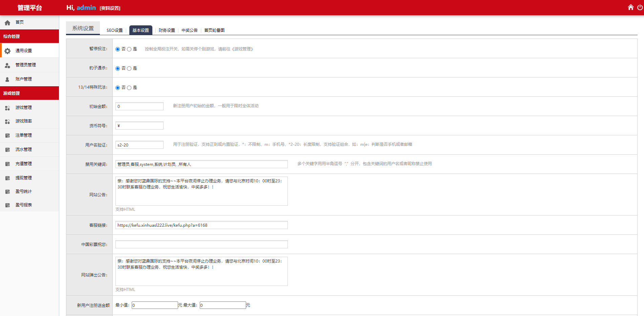
Task: Collapse the 综合管理 sidebar section
Action: [29, 36]
